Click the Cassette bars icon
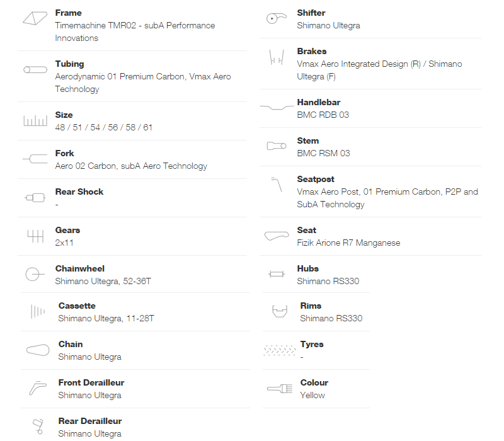 (38, 311)
